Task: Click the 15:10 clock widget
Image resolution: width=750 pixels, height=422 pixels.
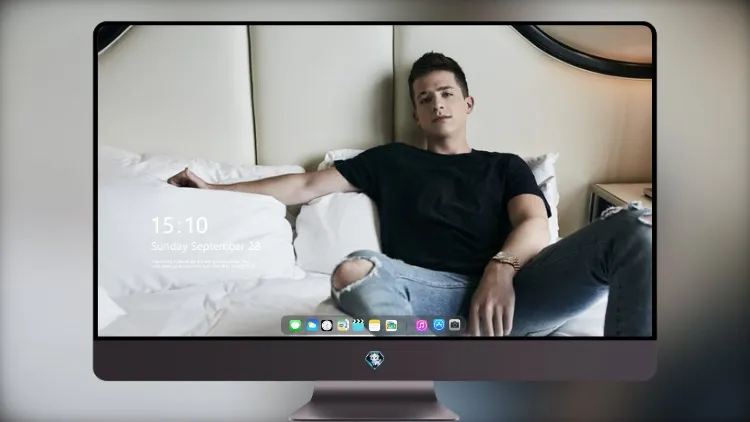Action: coord(179,225)
